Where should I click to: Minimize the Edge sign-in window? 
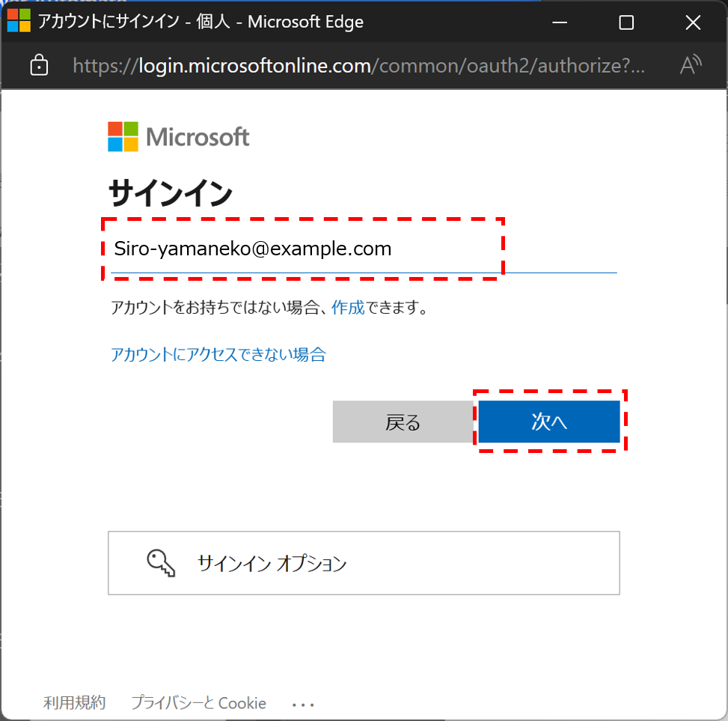click(x=560, y=22)
